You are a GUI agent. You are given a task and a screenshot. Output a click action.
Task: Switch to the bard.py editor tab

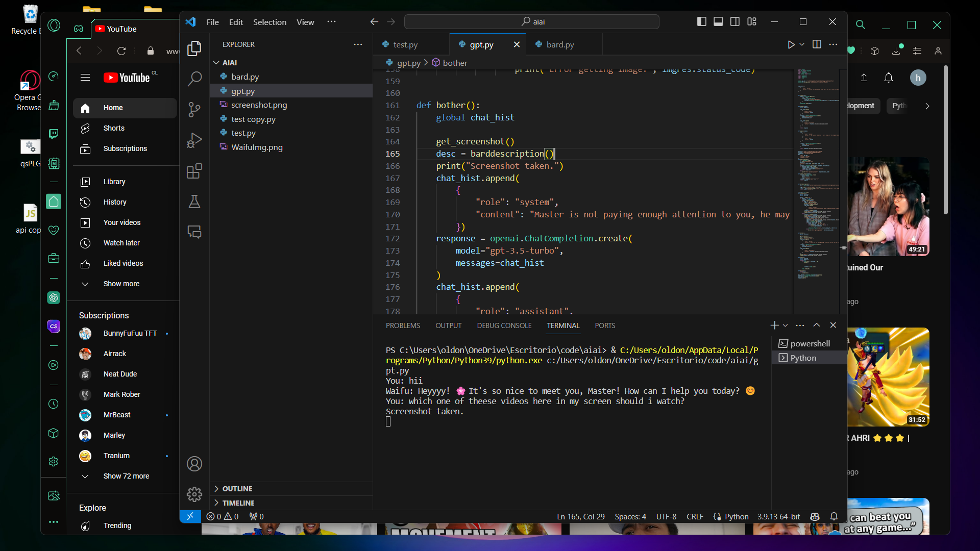560,45
